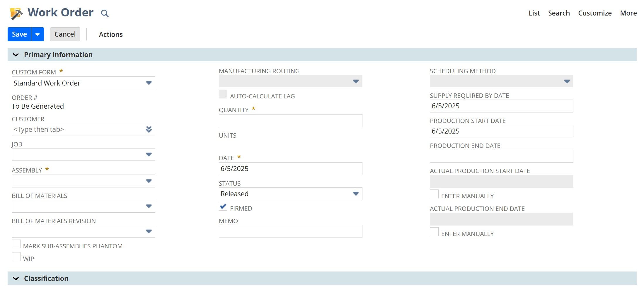
Task: Click the Customer lookup double-arrow icon
Action: [x=149, y=129]
